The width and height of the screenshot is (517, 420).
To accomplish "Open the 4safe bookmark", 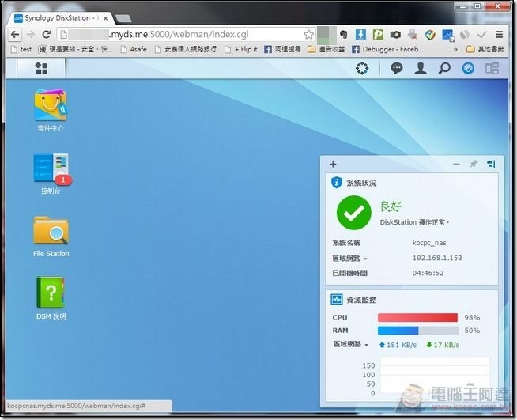I will tap(133, 49).
